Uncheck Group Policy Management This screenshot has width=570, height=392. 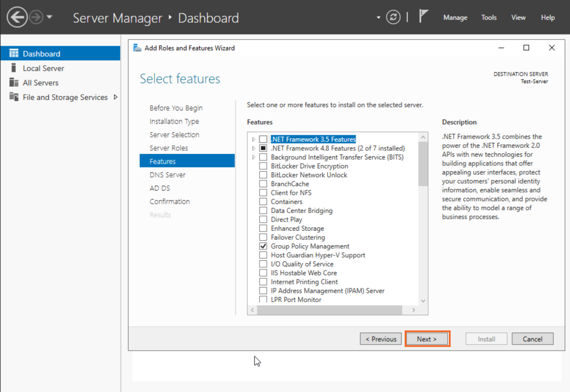click(x=263, y=246)
